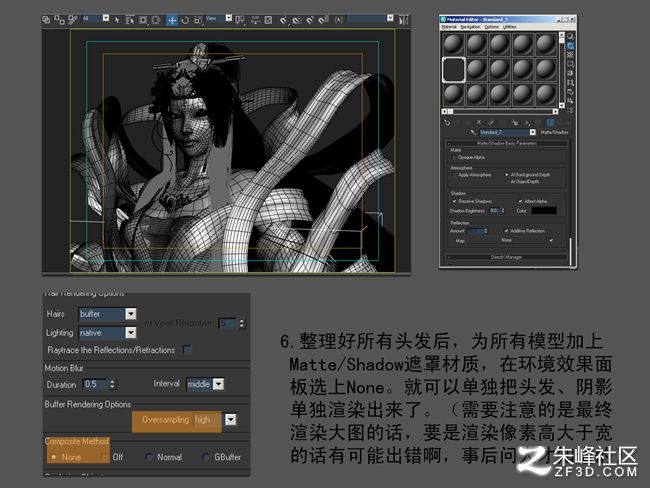Viewport: 650px width, 488px height.
Task: Click Sample Type icon in Material Editor
Action: (x=570, y=36)
